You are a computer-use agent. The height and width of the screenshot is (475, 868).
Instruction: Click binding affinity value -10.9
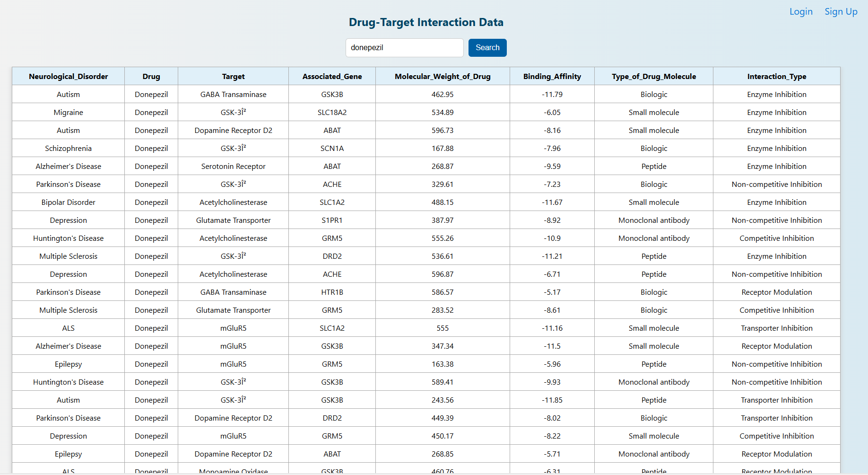(552, 238)
